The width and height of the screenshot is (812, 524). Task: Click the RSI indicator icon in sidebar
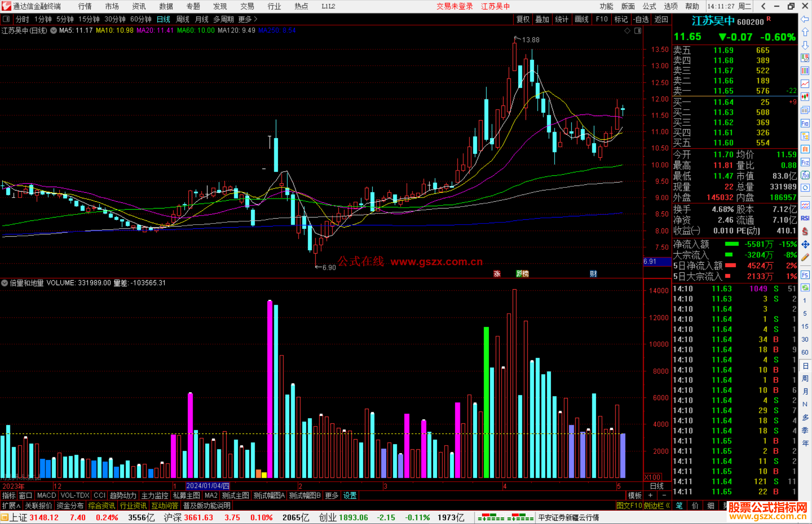click(805, 219)
